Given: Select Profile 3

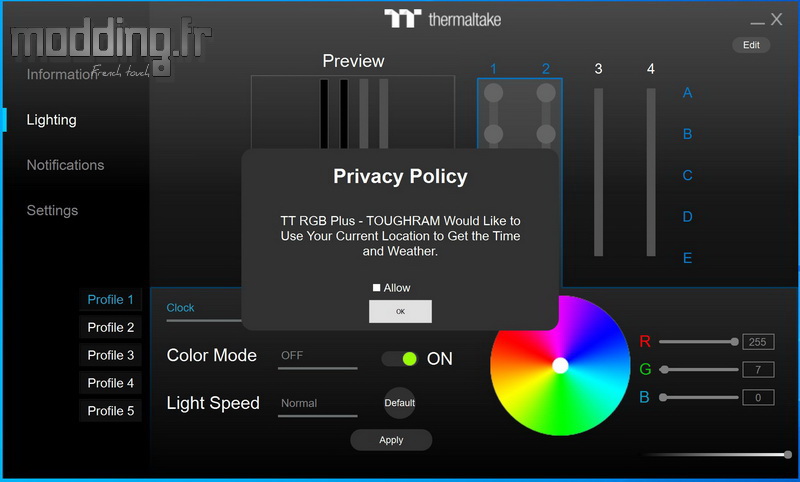Looking at the screenshot, I should tap(110, 355).
